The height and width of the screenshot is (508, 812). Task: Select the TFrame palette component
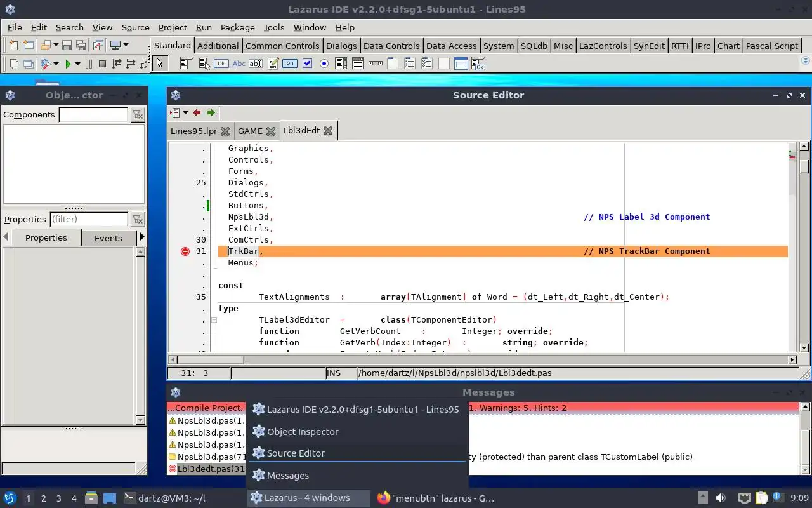coord(461,63)
